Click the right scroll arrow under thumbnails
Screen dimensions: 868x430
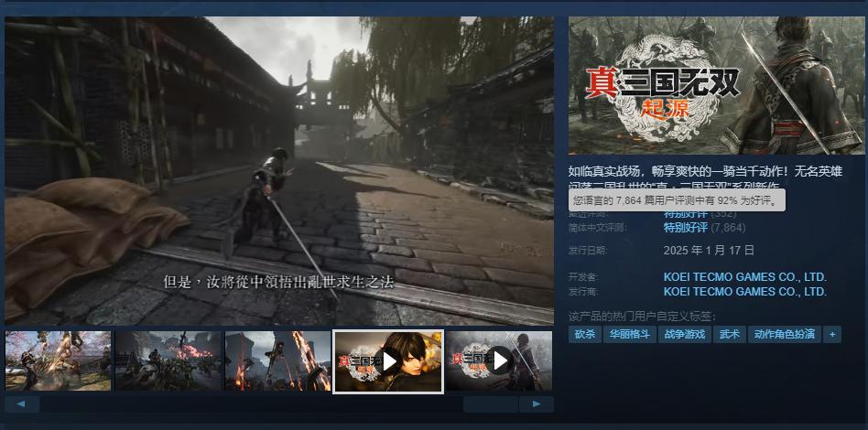536,403
